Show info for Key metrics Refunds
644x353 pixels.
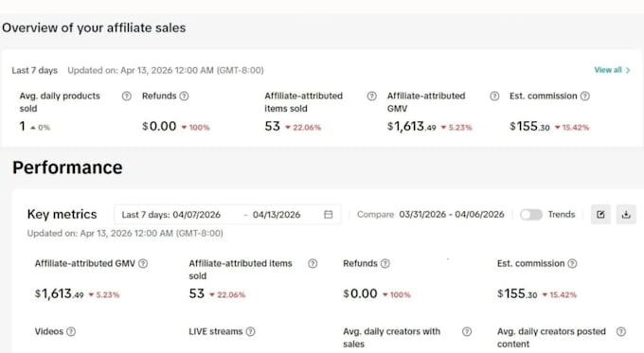(x=385, y=263)
